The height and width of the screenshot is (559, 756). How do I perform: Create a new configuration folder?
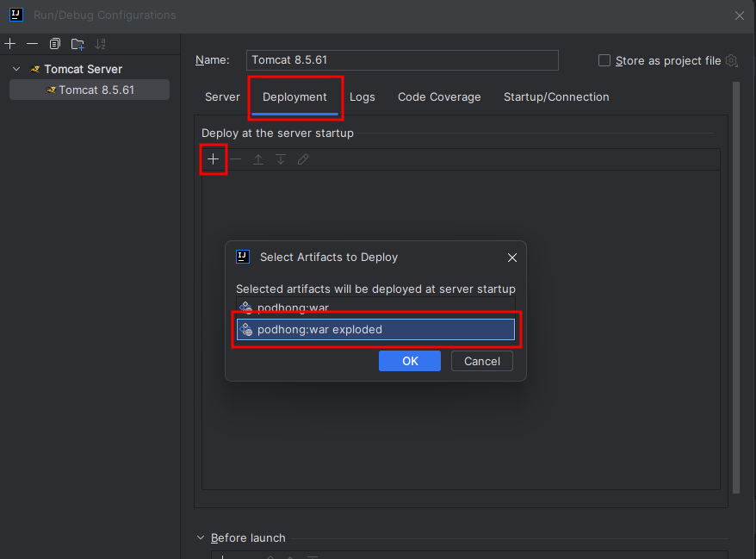[77, 45]
